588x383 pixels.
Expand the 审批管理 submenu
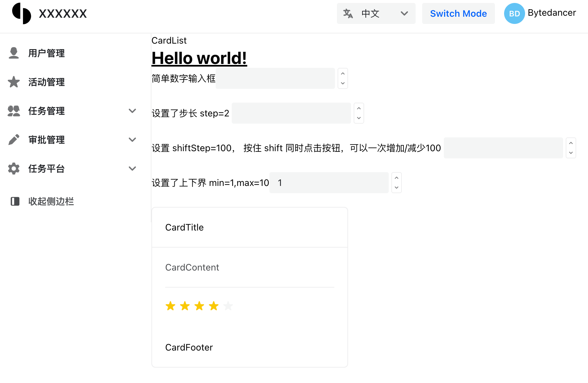(132, 140)
